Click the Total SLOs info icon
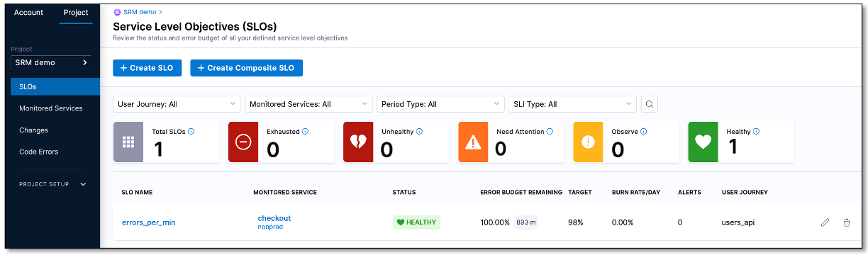 pyautogui.click(x=191, y=132)
